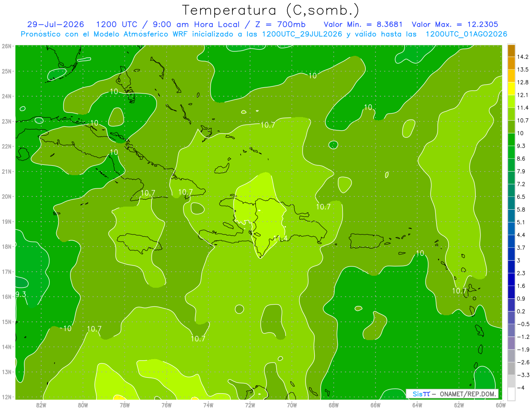Click the yellow legend segment between 12.1 and 12.8
The height and width of the screenshot is (411, 532).
point(511,89)
